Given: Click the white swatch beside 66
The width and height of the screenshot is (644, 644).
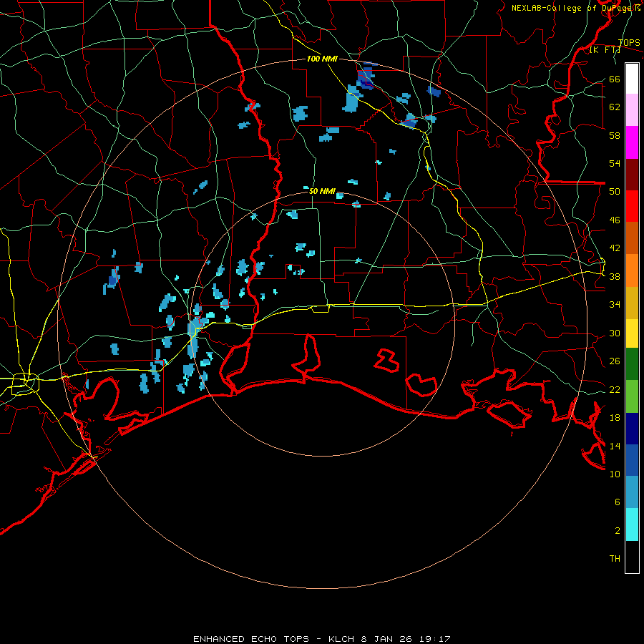Looking at the screenshot, I should pos(632,79).
